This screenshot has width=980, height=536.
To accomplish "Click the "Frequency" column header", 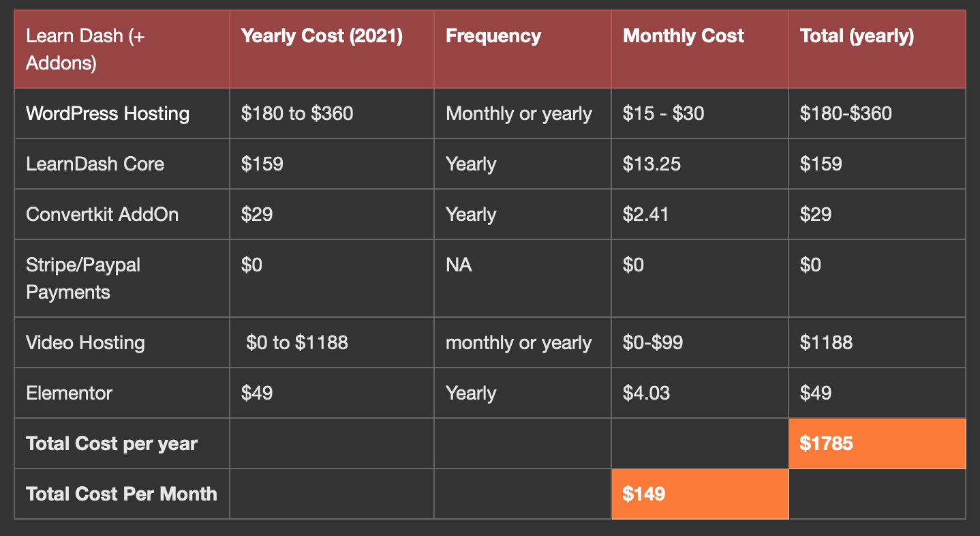I will (x=493, y=36).
